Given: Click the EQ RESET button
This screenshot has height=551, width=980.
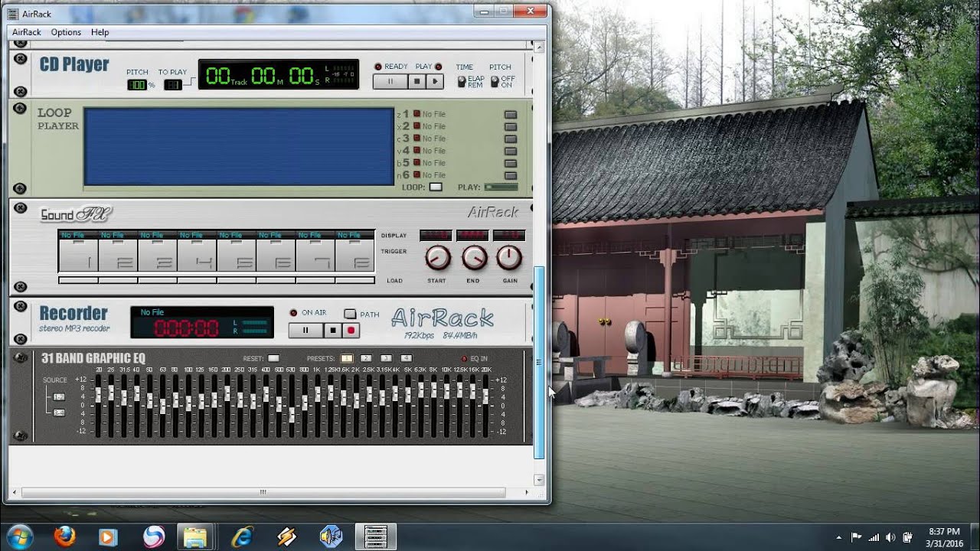Looking at the screenshot, I should click(273, 358).
